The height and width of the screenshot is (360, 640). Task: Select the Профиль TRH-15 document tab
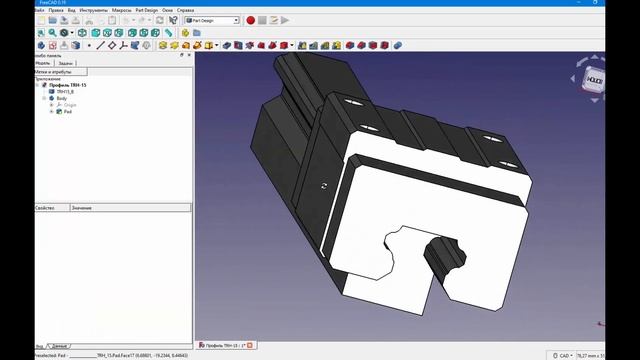click(x=225, y=346)
